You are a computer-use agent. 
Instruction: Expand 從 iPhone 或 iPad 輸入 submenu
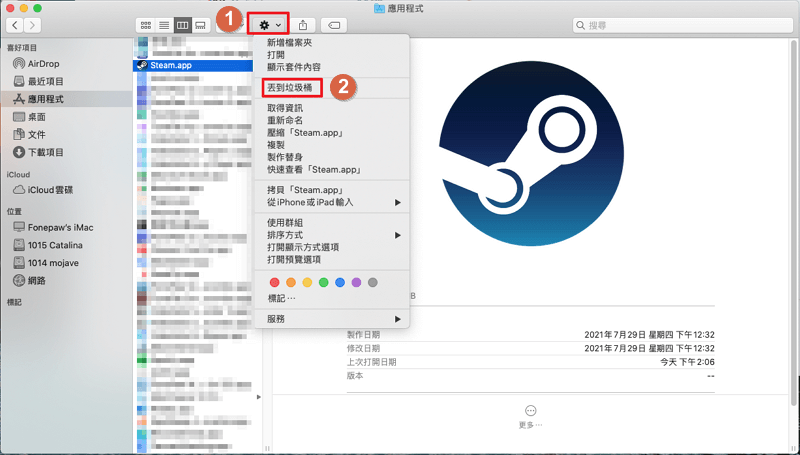pyautogui.click(x=332, y=202)
